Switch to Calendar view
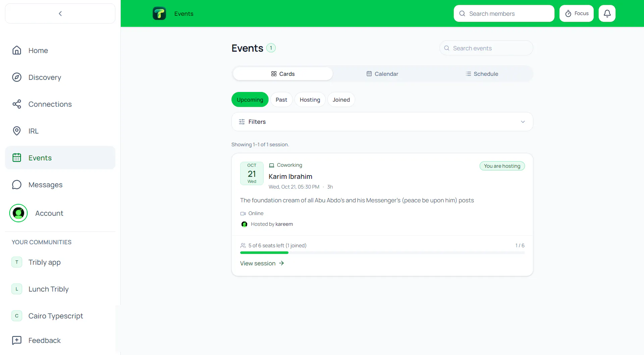Screen dimensions: 644x355 click(x=382, y=74)
